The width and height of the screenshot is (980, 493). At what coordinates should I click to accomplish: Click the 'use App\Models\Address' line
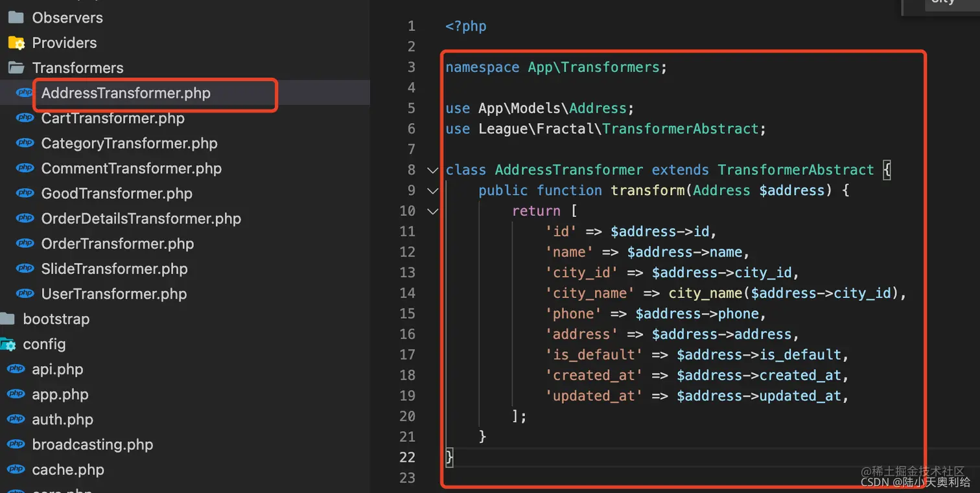[541, 108]
